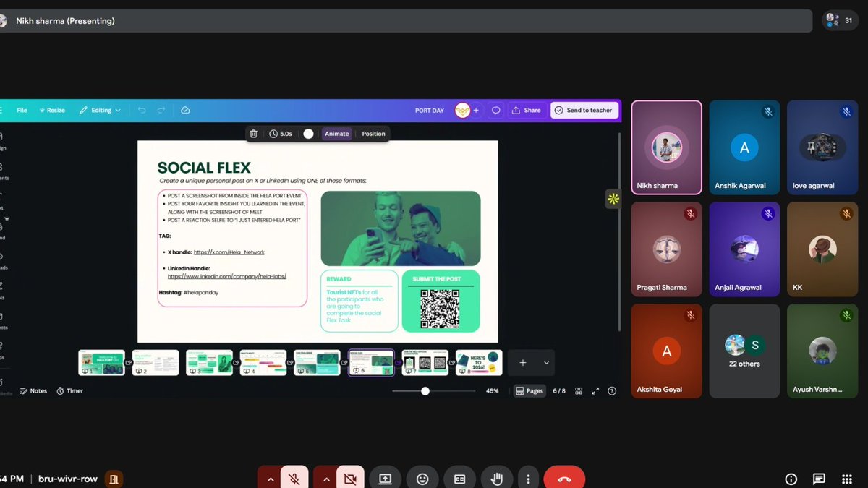Add a new page with plus button
Image resolution: width=868 pixels, height=488 pixels.
[522, 363]
